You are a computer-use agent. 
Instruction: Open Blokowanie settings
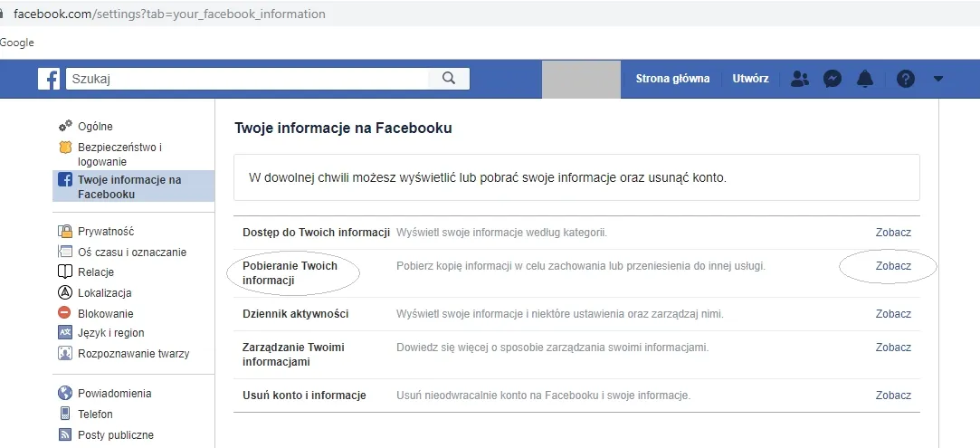106,314
